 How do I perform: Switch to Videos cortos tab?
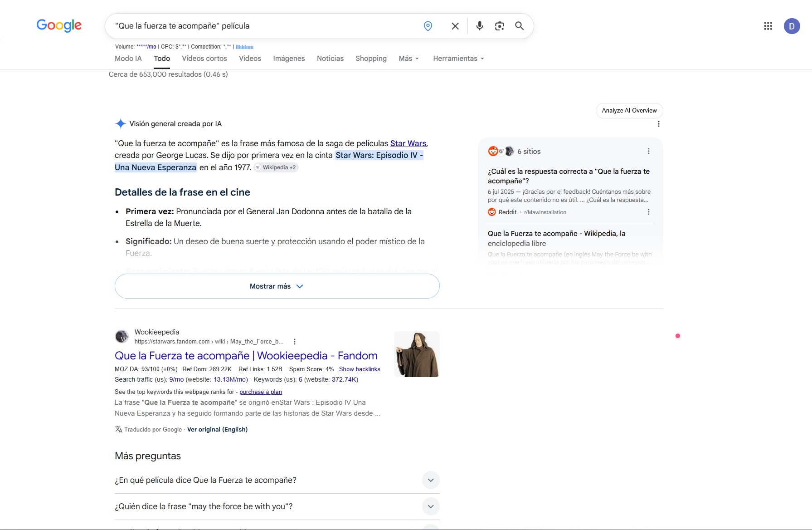[204, 59]
